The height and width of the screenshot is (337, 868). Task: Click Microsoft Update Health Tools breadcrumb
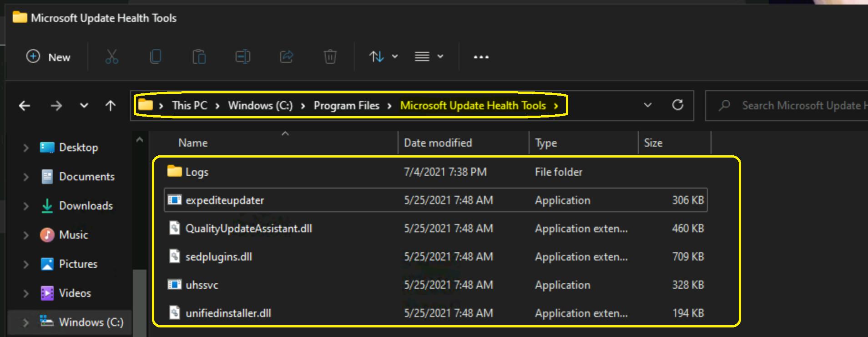pyautogui.click(x=473, y=106)
